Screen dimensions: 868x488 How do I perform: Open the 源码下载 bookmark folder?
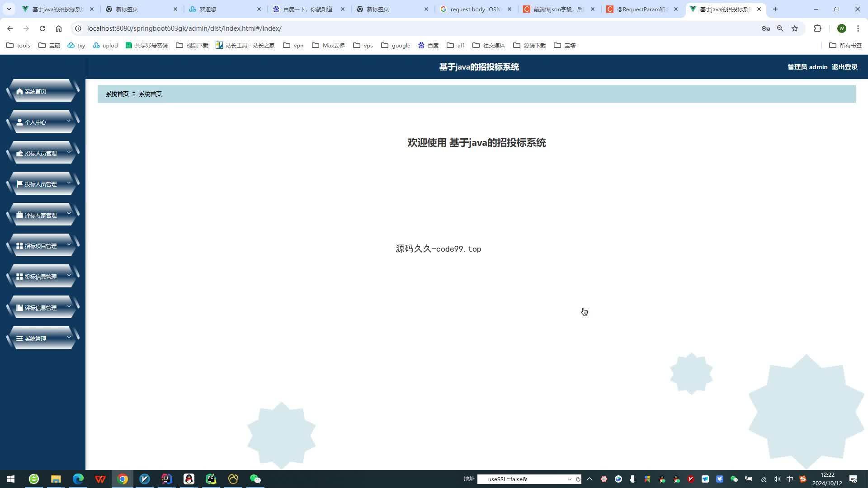tap(529, 45)
